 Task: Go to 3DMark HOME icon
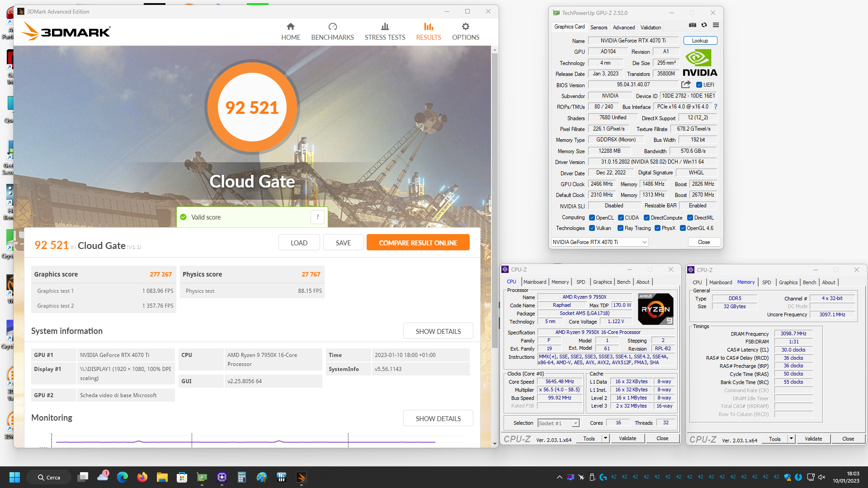coord(290,27)
